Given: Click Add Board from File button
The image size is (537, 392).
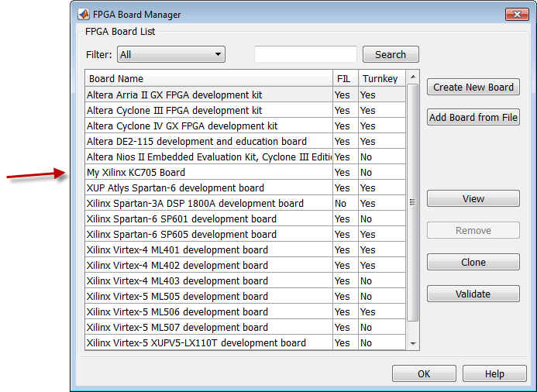Looking at the screenshot, I should pos(473,118).
